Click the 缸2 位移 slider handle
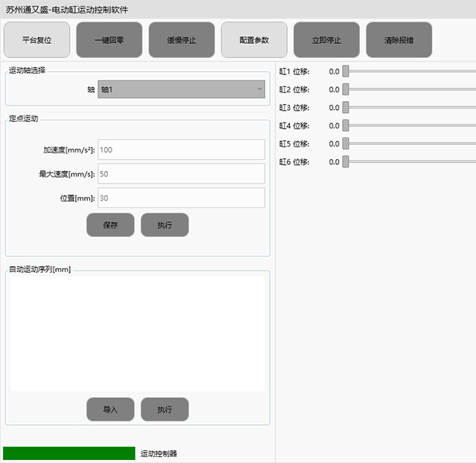The width and height of the screenshot is (476, 463). coord(345,89)
